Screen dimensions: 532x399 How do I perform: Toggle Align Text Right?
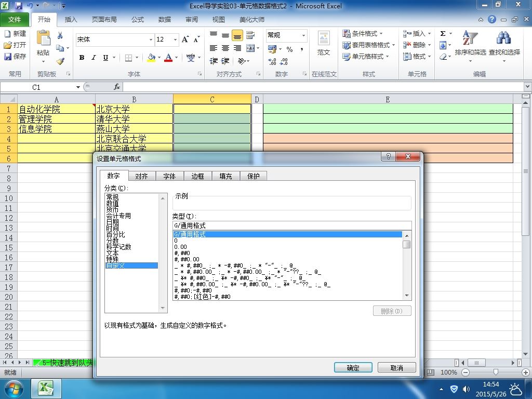[x=237, y=48]
